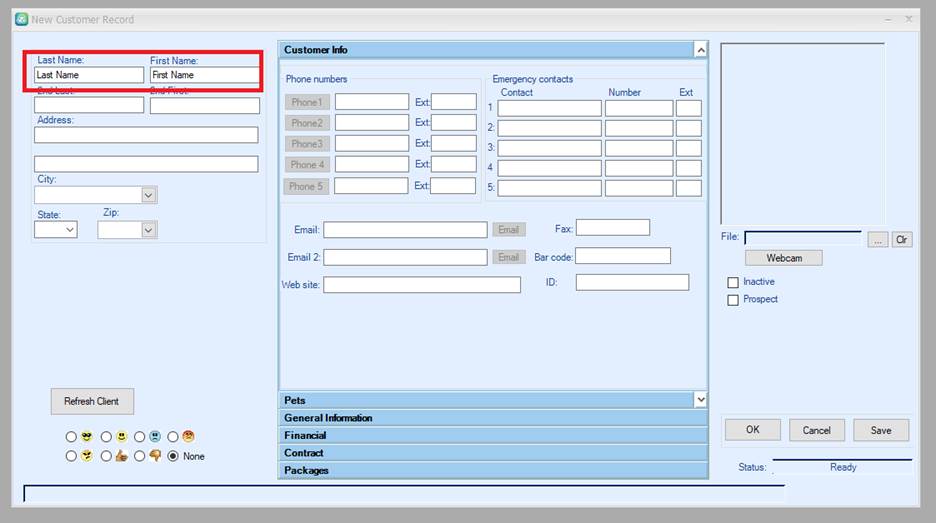Click the file browse ellipsis button
936x523 pixels.
coord(877,239)
